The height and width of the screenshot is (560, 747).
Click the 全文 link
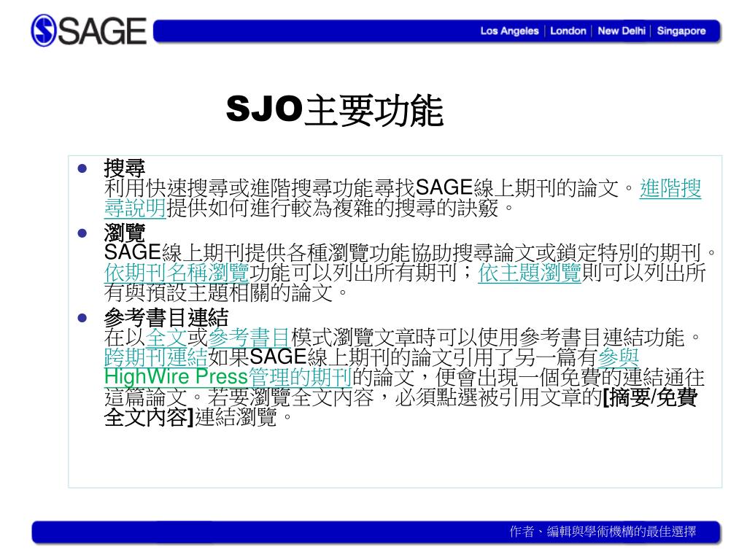(x=166, y=337)
